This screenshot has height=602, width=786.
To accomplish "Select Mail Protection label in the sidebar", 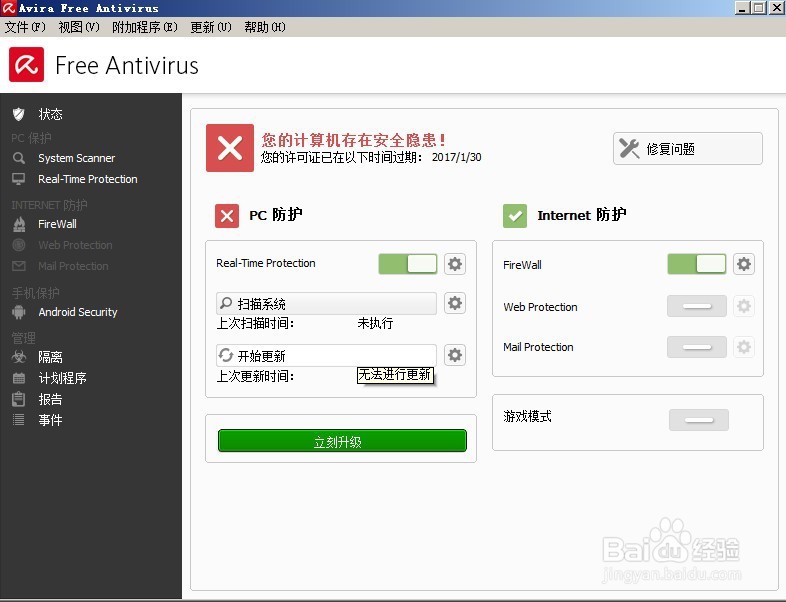I will pyautogui.click(x=73, y=266).
